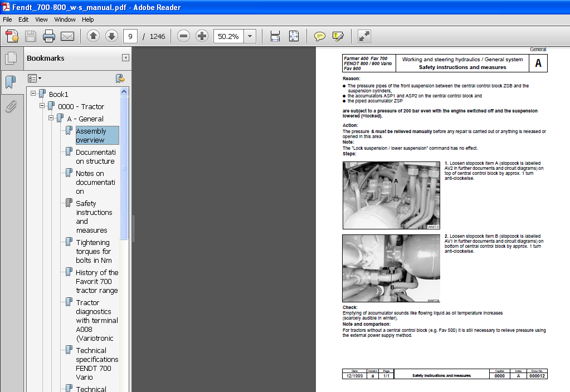Open the attachments paperclip panel

[11, 106]
